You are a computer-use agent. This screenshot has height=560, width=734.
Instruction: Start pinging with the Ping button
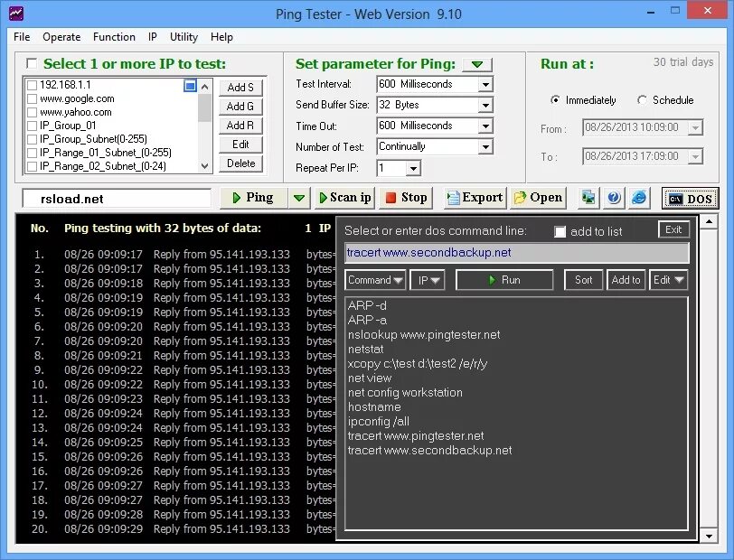click(253, 198)
